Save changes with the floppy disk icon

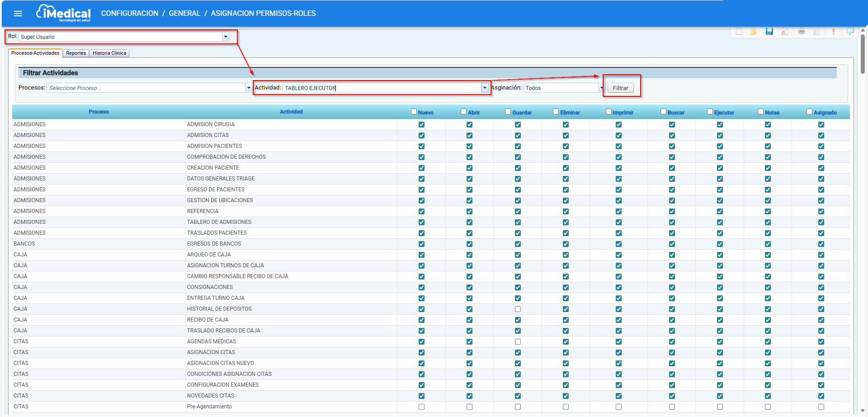tap(769, 32)
